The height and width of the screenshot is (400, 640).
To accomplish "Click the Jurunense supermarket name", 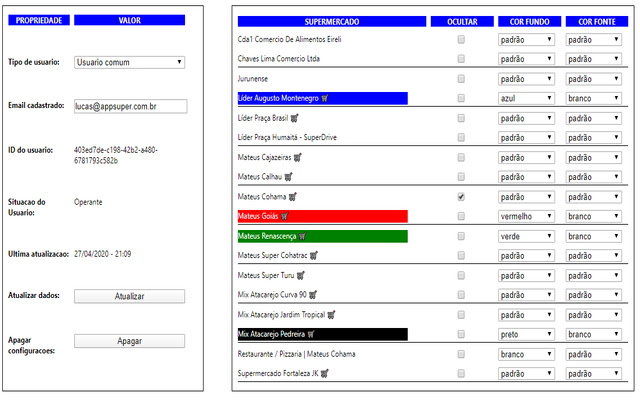I will [253, 79].
